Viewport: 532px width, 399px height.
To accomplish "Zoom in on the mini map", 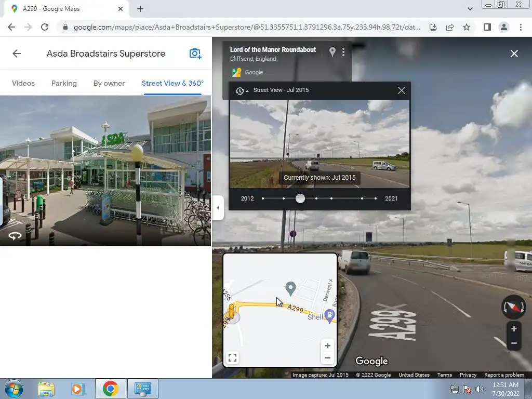I will coord(327,345).
